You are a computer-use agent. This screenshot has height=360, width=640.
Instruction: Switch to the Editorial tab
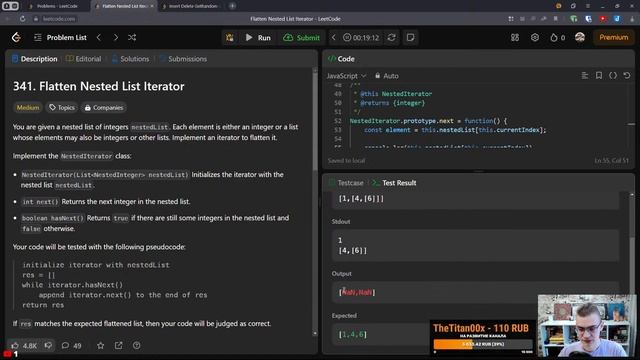[84, 59]
